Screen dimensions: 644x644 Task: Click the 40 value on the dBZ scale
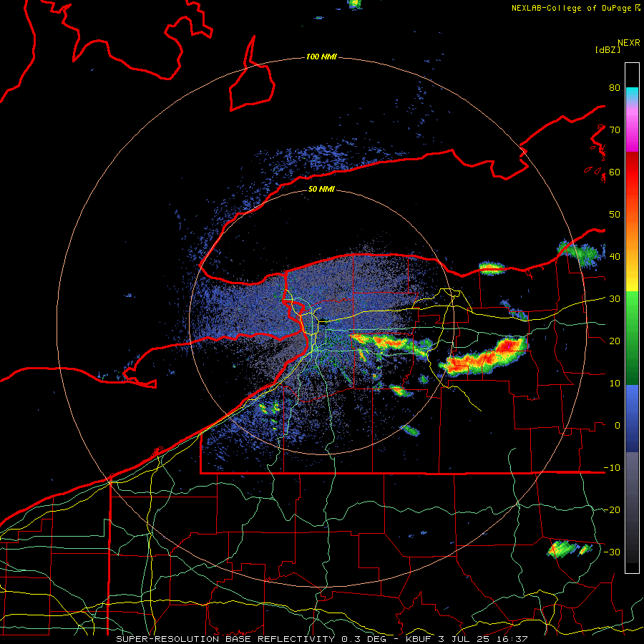coord(615,256)
